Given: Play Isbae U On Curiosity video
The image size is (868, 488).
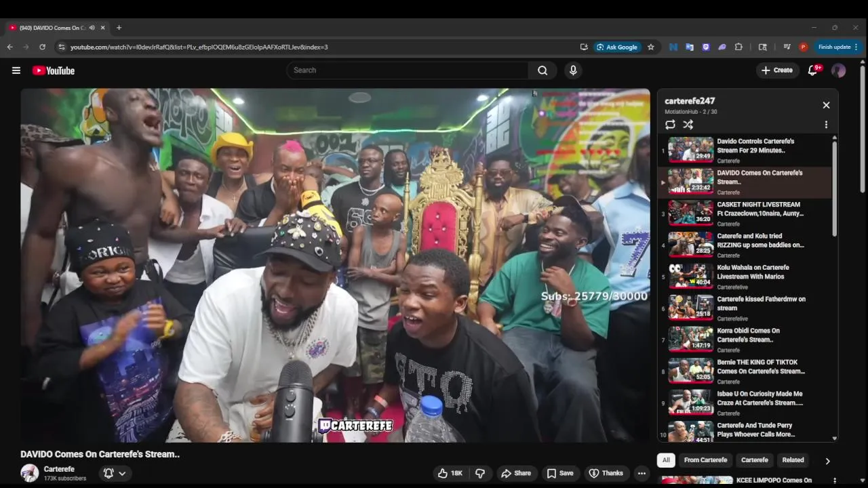Looking at the screenshot, I should tap(745, 403).
